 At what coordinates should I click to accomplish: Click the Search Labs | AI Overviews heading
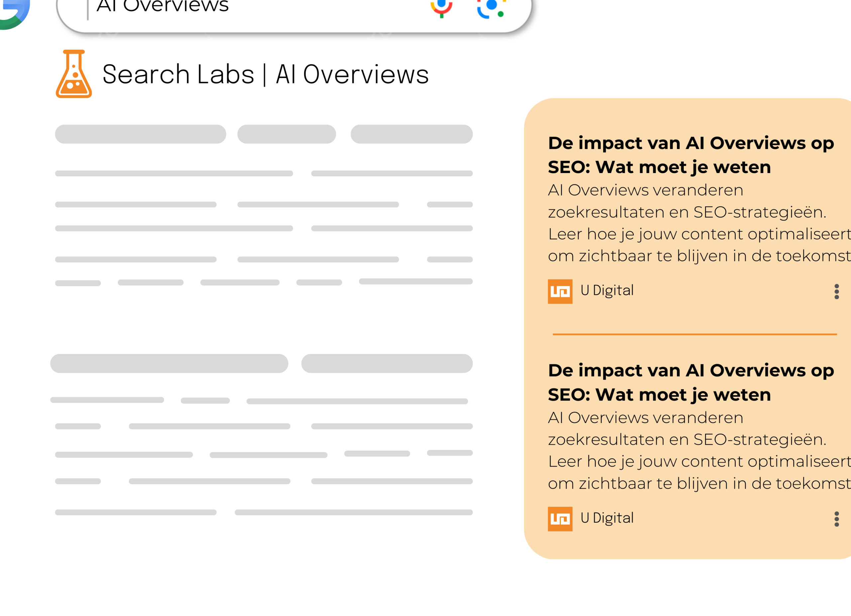(265, 74)
